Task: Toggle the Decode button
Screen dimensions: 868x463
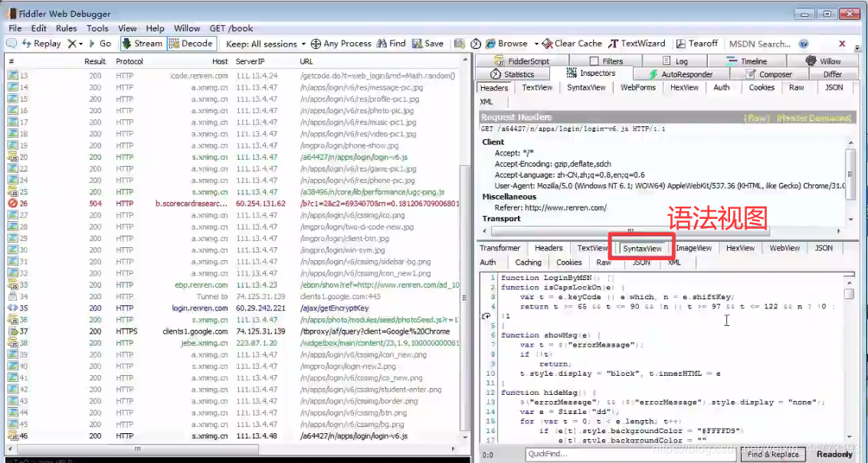Action: [x=191, y=43]
